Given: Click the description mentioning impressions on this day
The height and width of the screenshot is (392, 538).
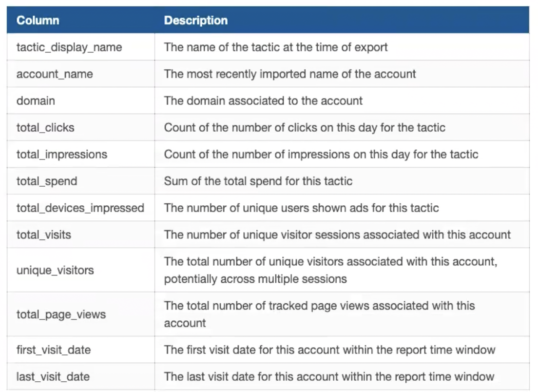Looking at the screenshot, I should 321,154.
